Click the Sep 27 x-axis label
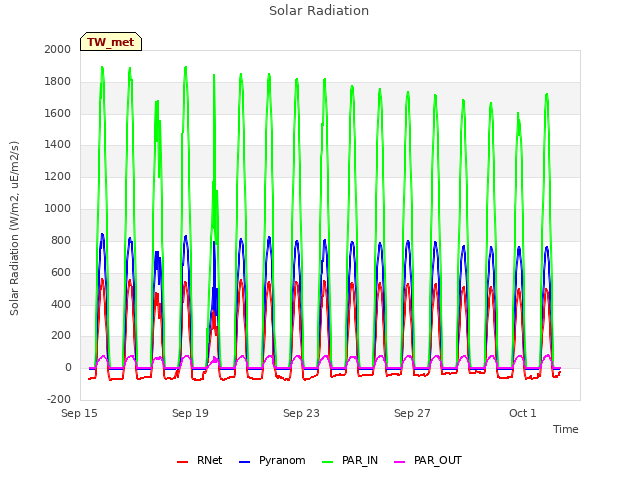This screenshot has width=640, height=480. (412, 413)
